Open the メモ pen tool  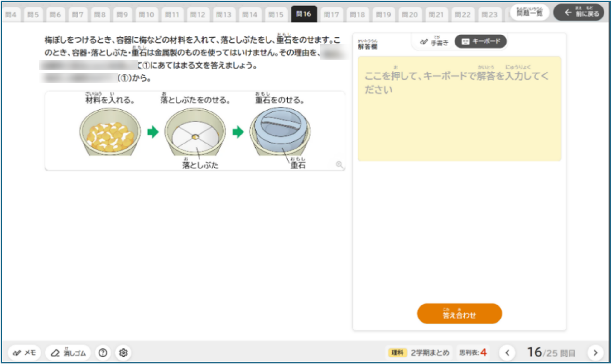tap(24, 352)
